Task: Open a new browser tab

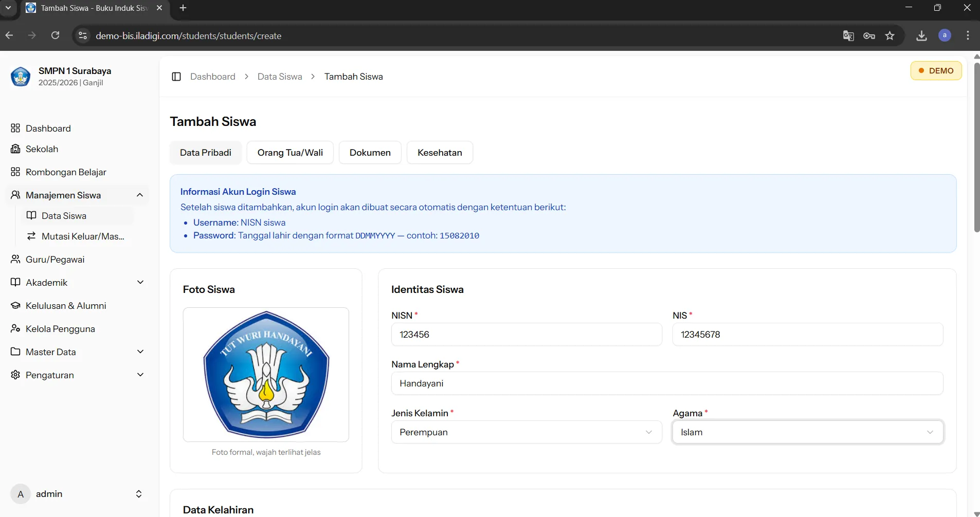Action: click(183, 8)
